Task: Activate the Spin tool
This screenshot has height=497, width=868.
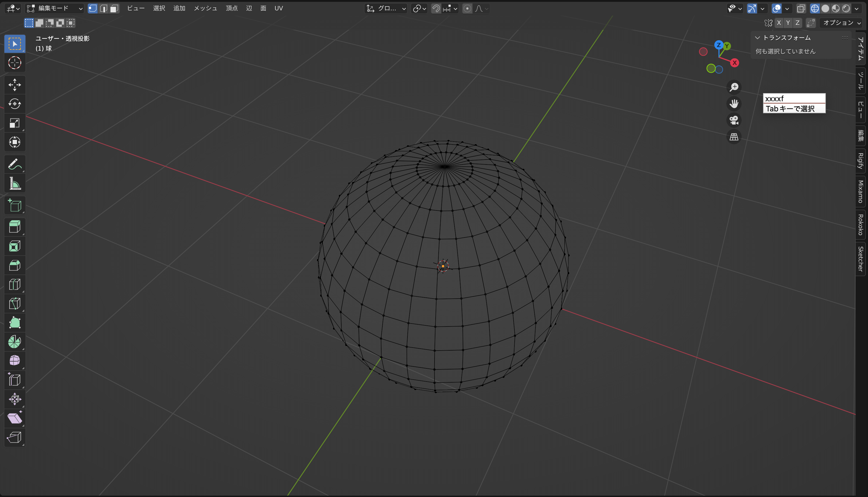Action: tap(15, 342)
